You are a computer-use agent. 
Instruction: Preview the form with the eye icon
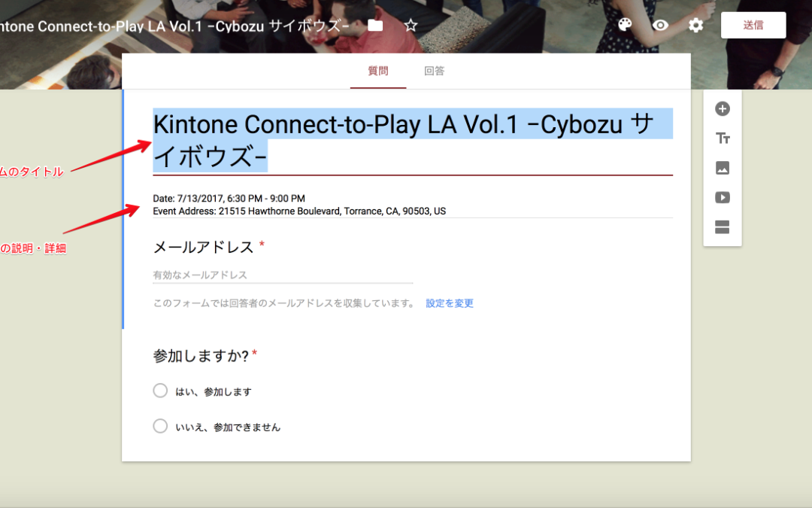click(660, 25)
